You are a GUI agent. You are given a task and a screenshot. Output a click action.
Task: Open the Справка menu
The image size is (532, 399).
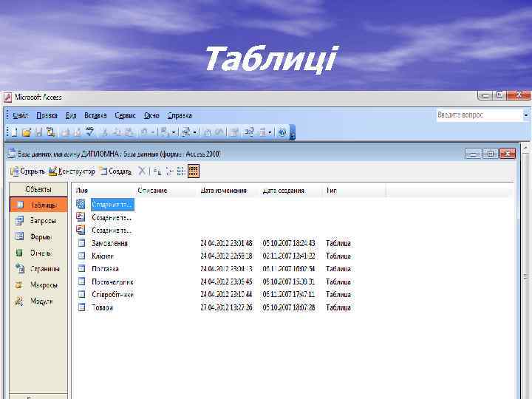(180, 115)
